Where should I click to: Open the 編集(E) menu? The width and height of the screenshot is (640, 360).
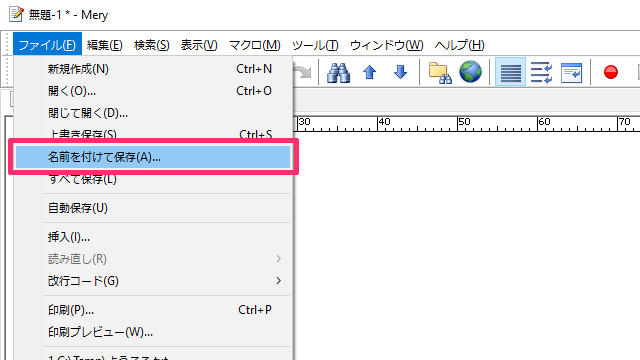point(104,44)
